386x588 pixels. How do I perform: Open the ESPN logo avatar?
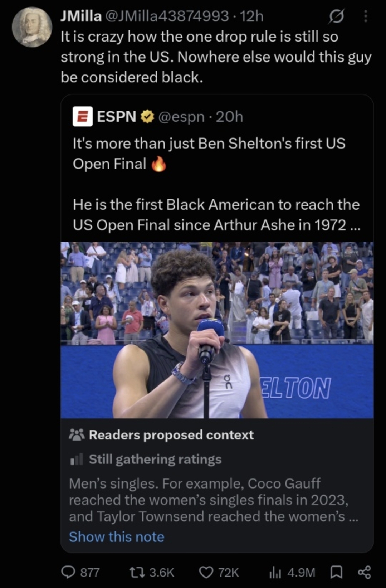tap(83, 117)
